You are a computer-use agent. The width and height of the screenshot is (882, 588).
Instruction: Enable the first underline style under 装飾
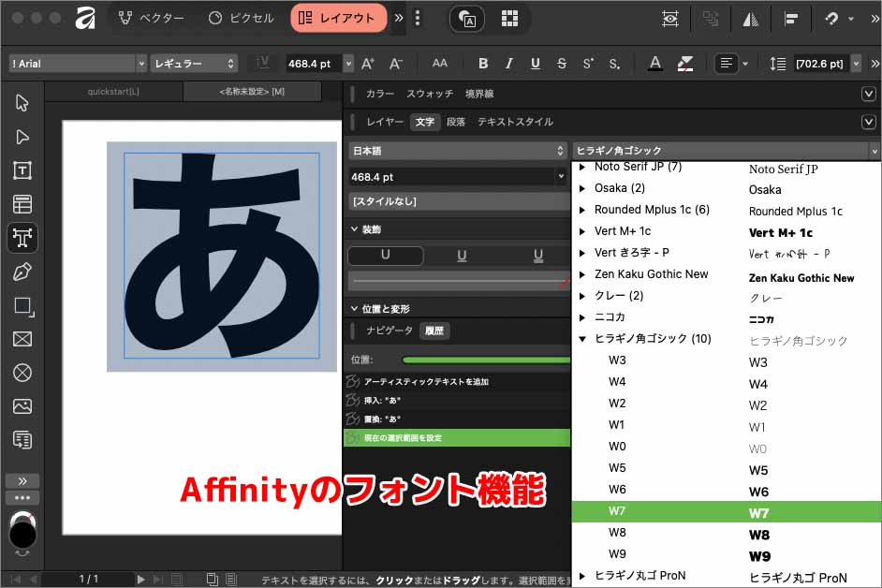[x=385, y=255]
